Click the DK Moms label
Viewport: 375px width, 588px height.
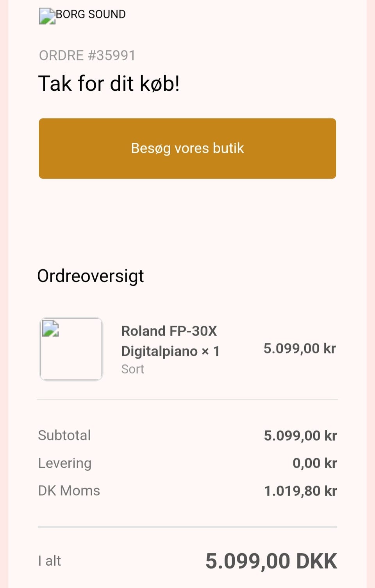pos(69,491)
